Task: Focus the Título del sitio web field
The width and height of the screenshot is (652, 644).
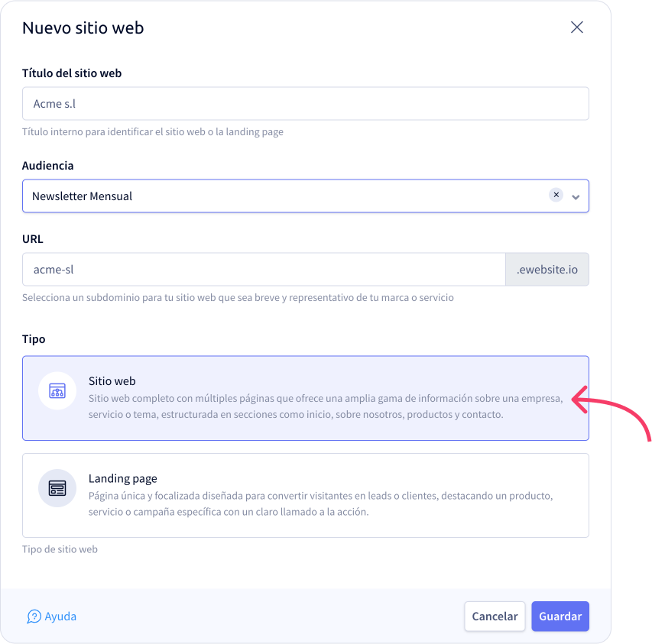Action: [x=306, y=103]
